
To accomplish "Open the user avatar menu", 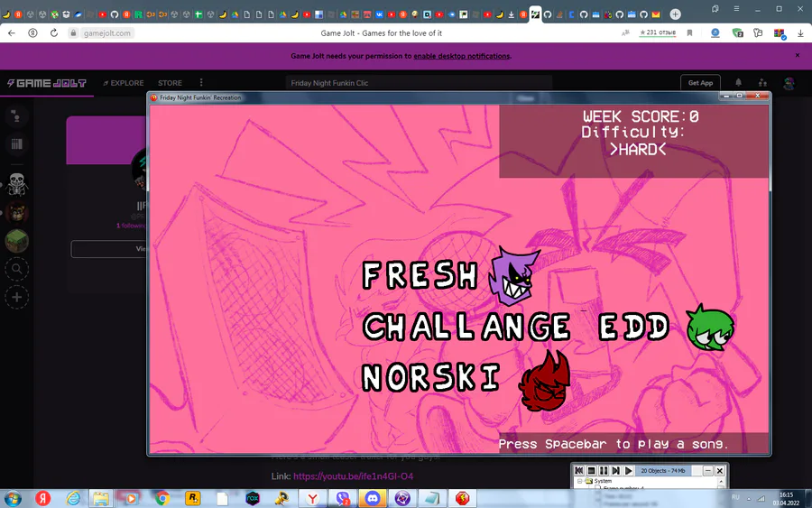I will [x=789, y=83].
